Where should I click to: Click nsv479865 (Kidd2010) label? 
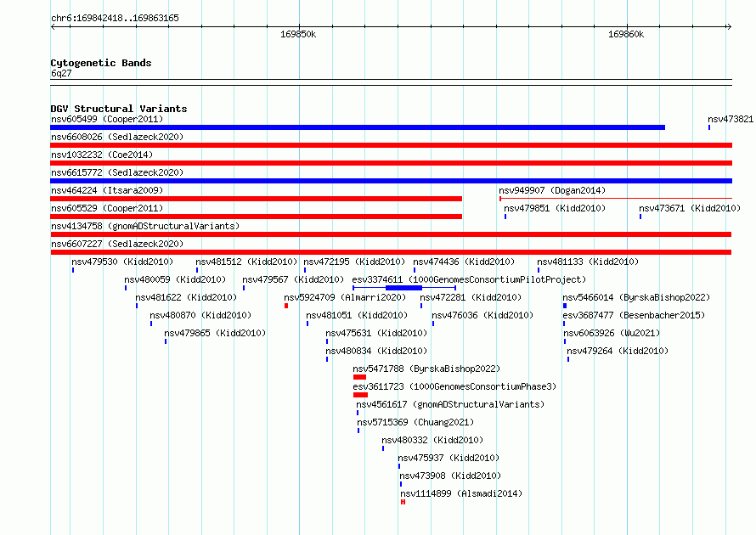click(x=215, y=333)
